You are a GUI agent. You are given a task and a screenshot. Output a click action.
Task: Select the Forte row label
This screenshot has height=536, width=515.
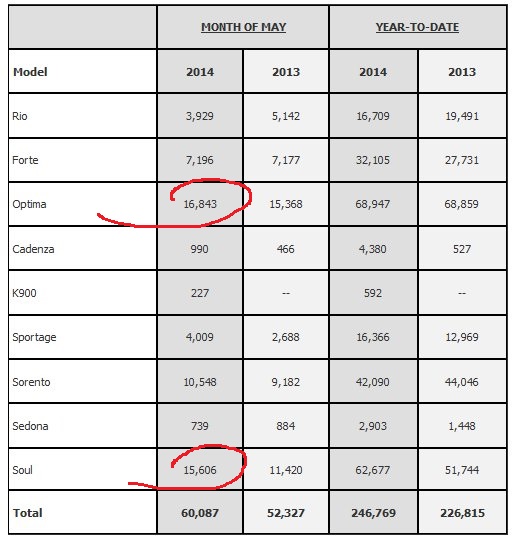click(x=25, y=160)
